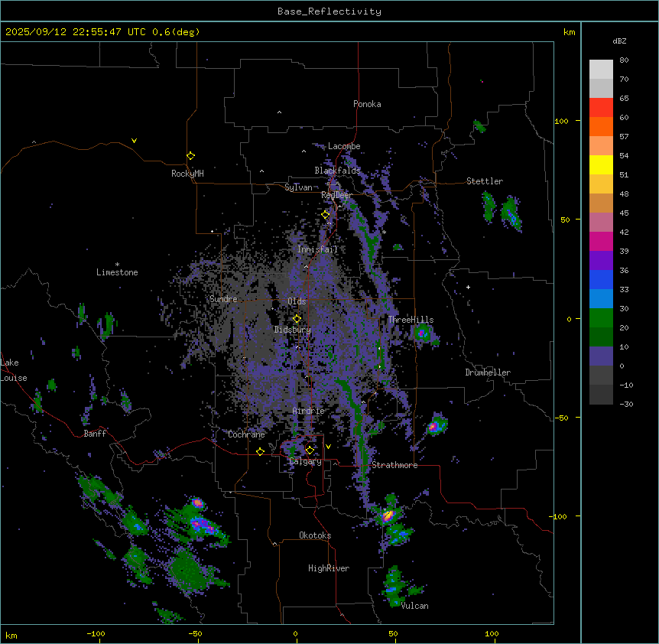Screen dimensions: 659x644
Task: Select the blue 36 dBZ legend swatch
Action: tap(601, 279)
